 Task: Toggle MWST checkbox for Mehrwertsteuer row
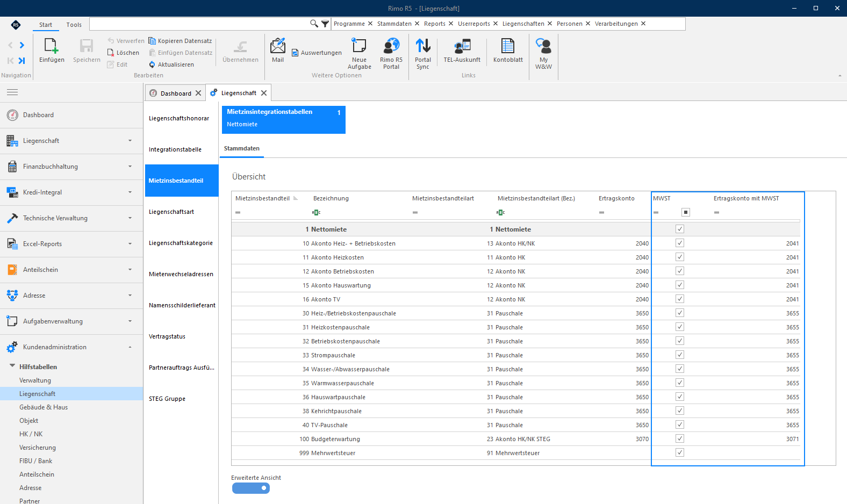tap(680, 453)
